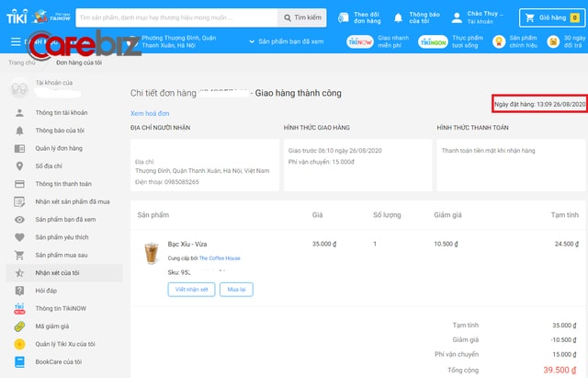Click the bell icon beside sidebar Thông báo của tôi
This screenshot has height=378, width=588.
[19, 131]
